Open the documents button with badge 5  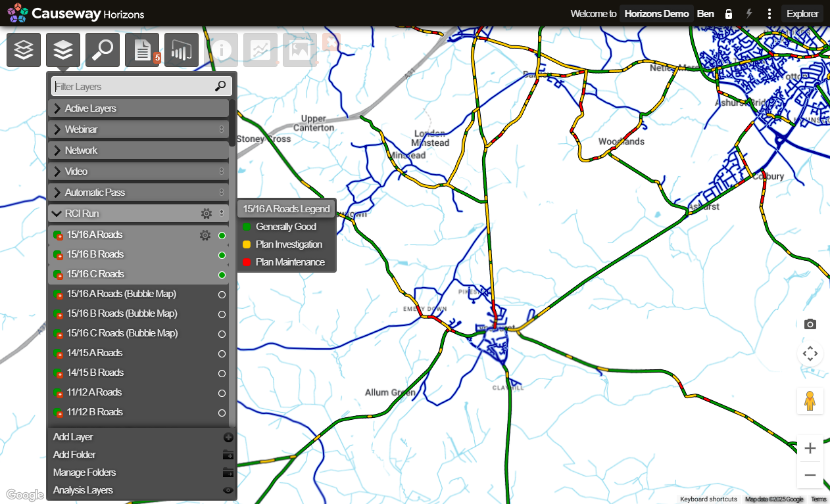tap(142, 50)
